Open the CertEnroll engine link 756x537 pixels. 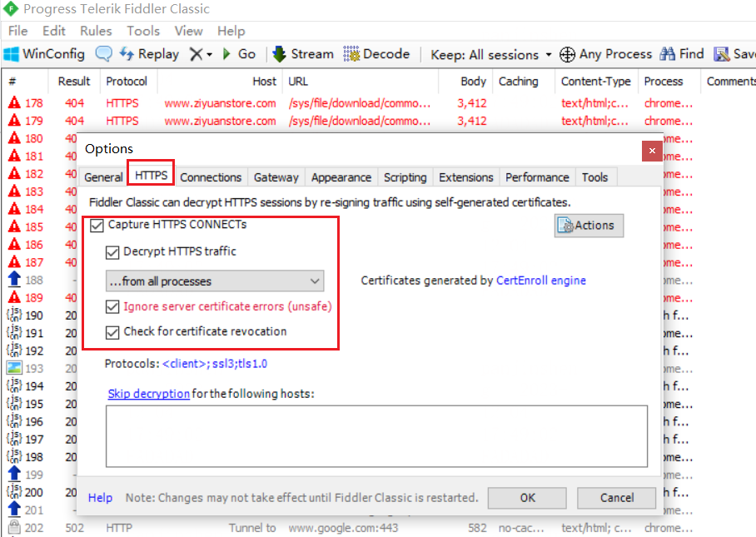(x=541, y=281)
